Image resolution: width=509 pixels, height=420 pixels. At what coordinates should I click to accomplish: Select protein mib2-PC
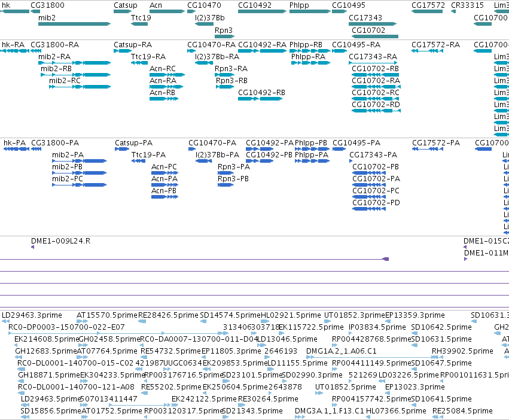pyautogui.click(x=79, y=185)
